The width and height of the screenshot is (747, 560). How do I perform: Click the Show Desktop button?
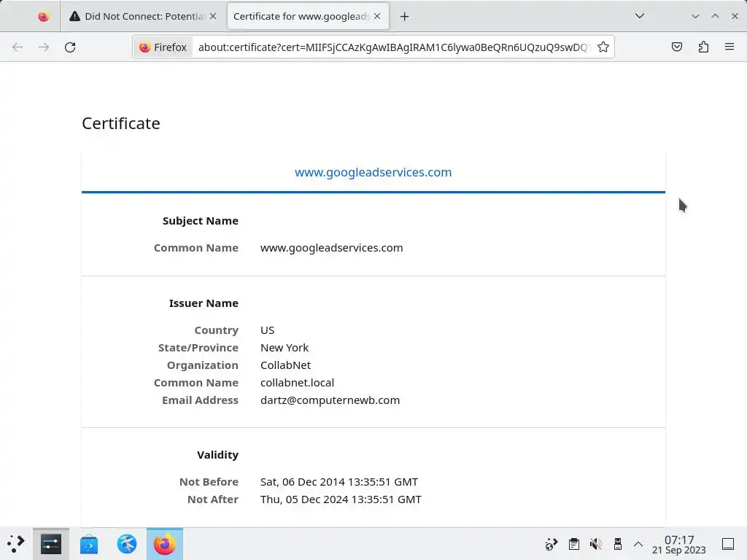point(728,544)
